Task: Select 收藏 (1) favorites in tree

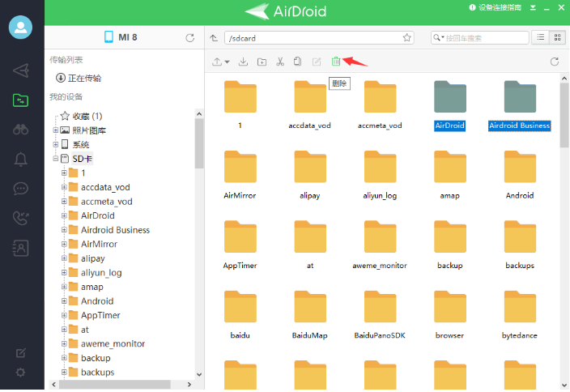Action: [82, 116]
